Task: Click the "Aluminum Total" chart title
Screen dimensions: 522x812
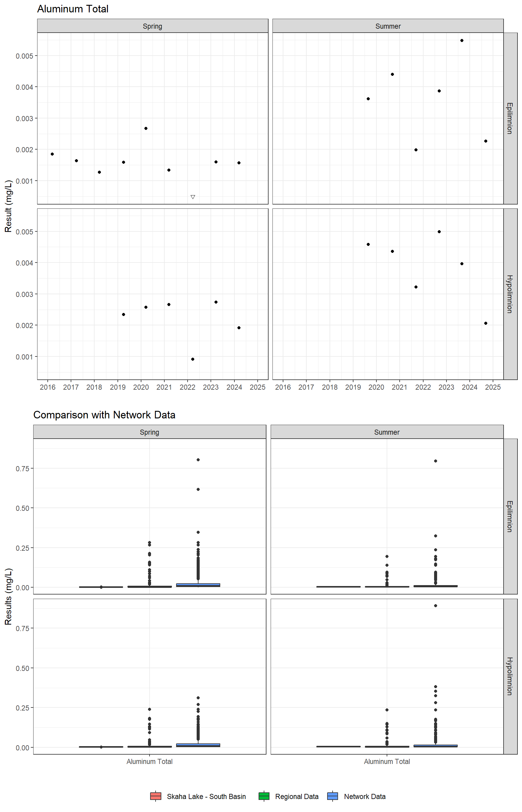Action: [72, 9]
